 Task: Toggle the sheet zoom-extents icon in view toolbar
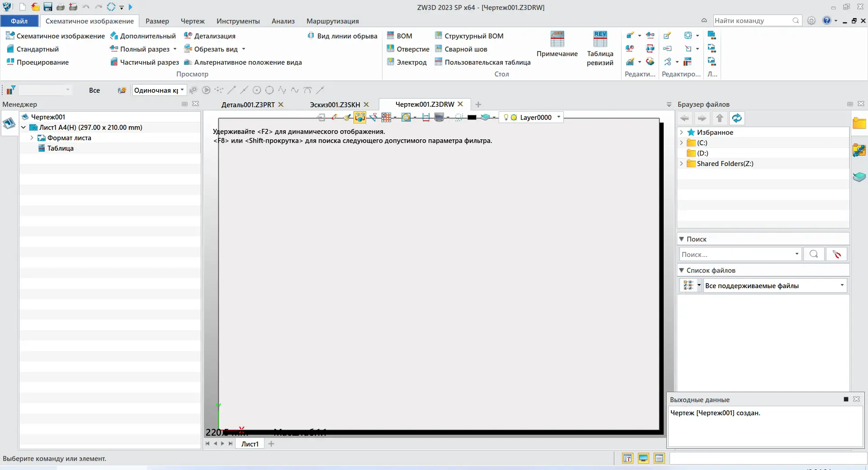tap(406, 117)
